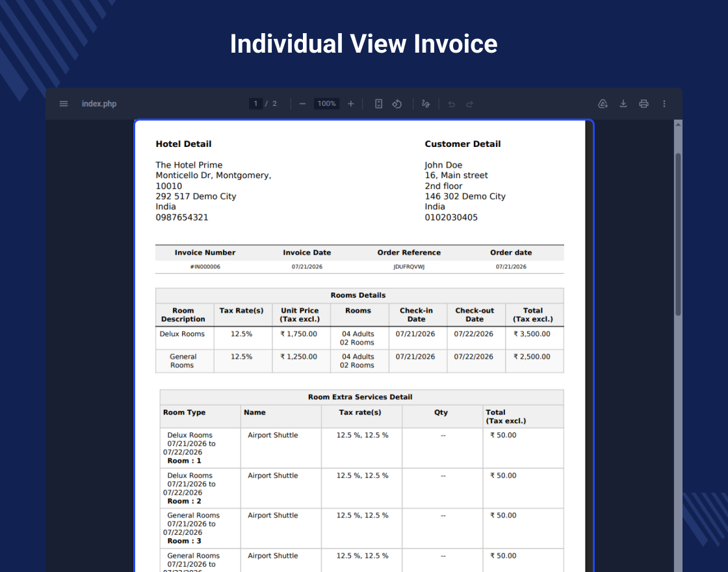
Task: Select the draw annotation tool
Action: 426,103
